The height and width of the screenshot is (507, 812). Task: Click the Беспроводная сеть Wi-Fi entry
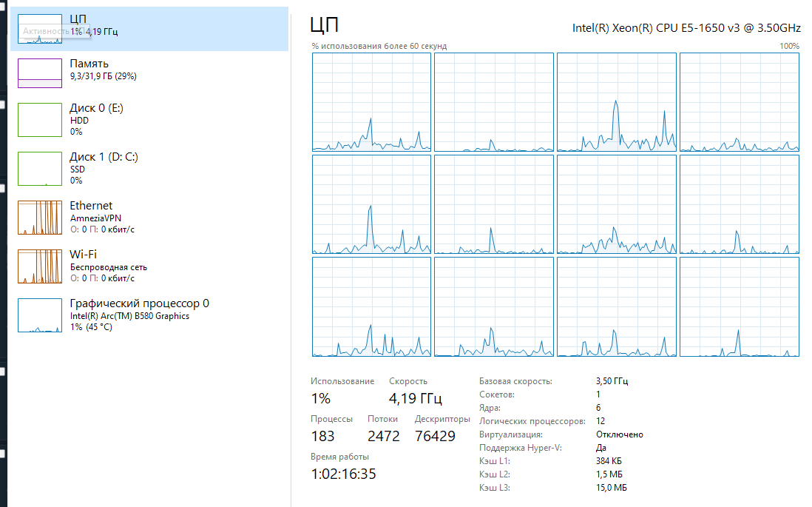click(x=108, y=267)
